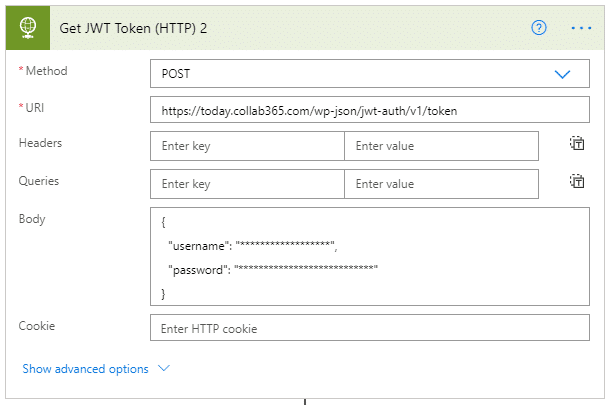This screenshot has height=405, width=615.
Task: Switch Queries to text mode icon
Action: click(577, 182)
